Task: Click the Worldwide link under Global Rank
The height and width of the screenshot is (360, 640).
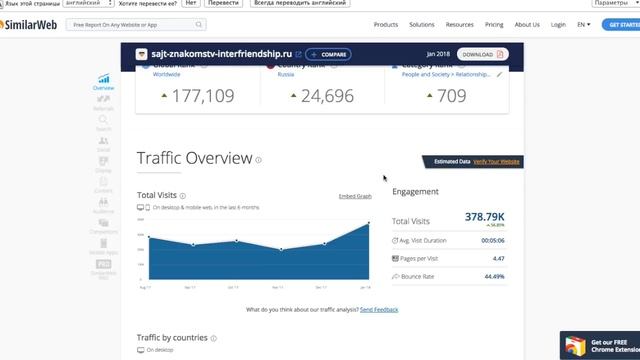Action: [167, 74]
